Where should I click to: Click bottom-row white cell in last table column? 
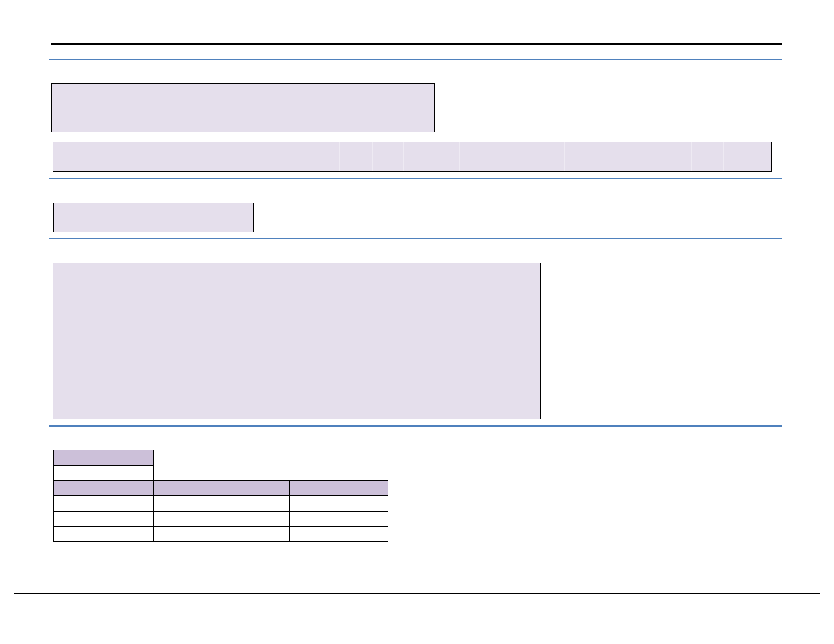(339, 534)
